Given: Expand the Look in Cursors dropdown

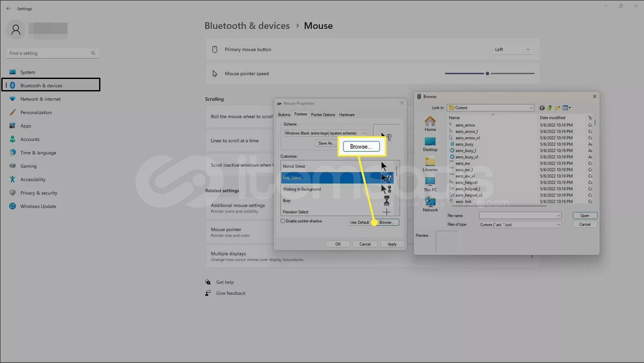Looking at the screenshot, I should coord(531,108).
